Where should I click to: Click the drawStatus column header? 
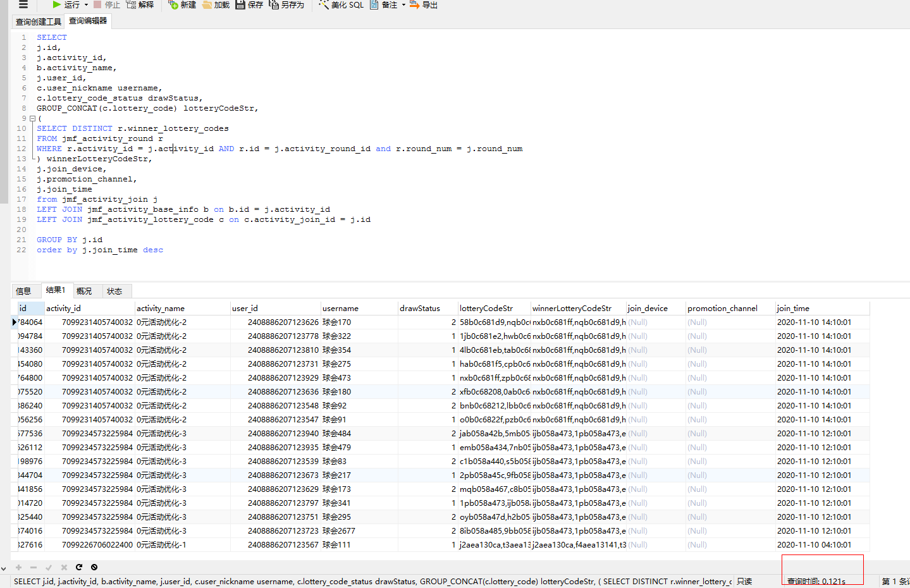click(x=428, y=308)
